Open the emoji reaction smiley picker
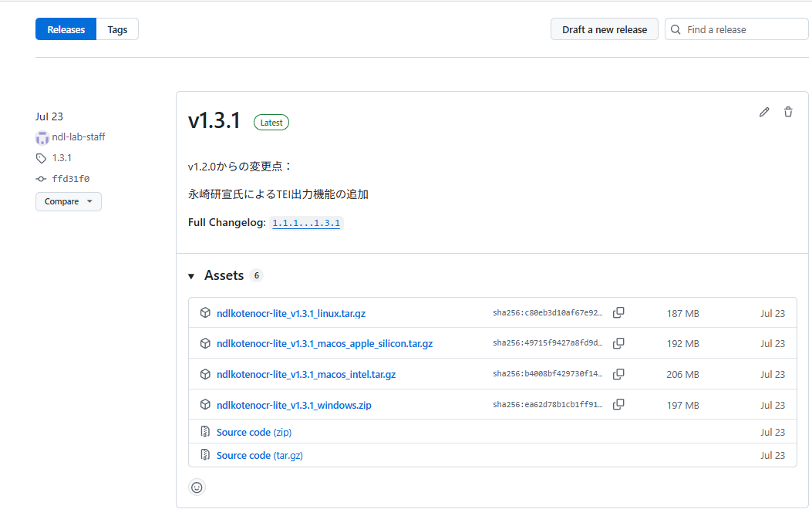Viewport: 812px width, 526px height. [x=197, y=487]
